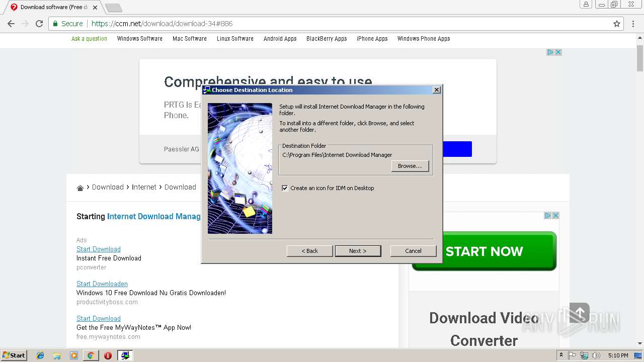The width and height of the screenshot is (644, 362).
Task: Open the Opera icon in the taskbar
Action: click(108, 355)
